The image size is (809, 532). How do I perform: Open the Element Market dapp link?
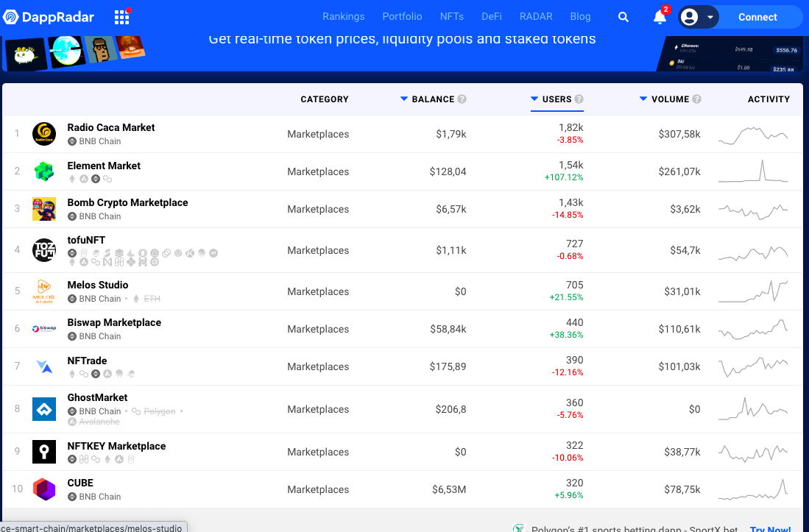pyautogui.click(x=104, y=166)
